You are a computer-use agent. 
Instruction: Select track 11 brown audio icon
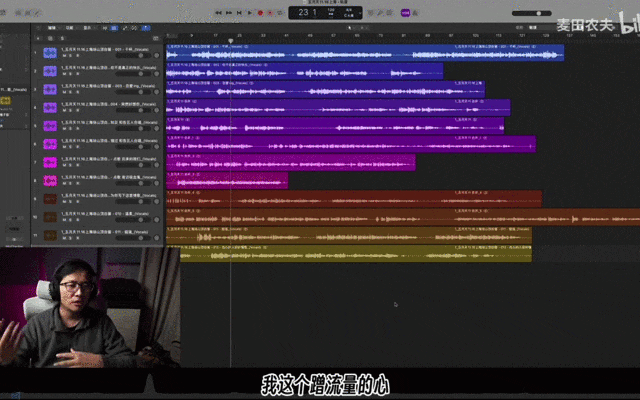[50, 235]
